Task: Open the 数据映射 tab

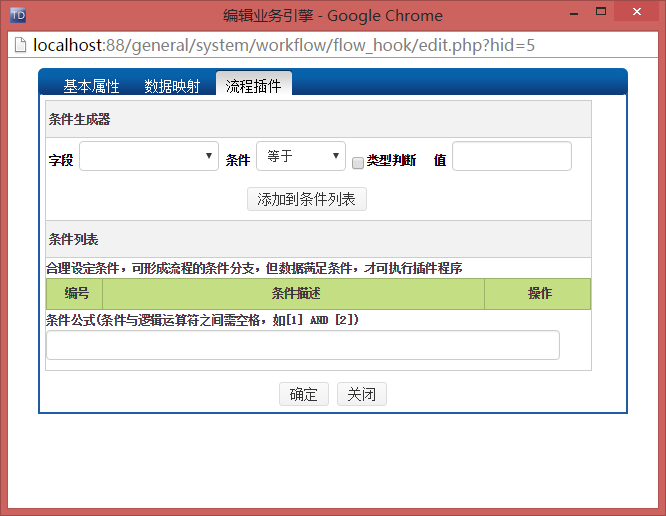Action: (172, 86)
